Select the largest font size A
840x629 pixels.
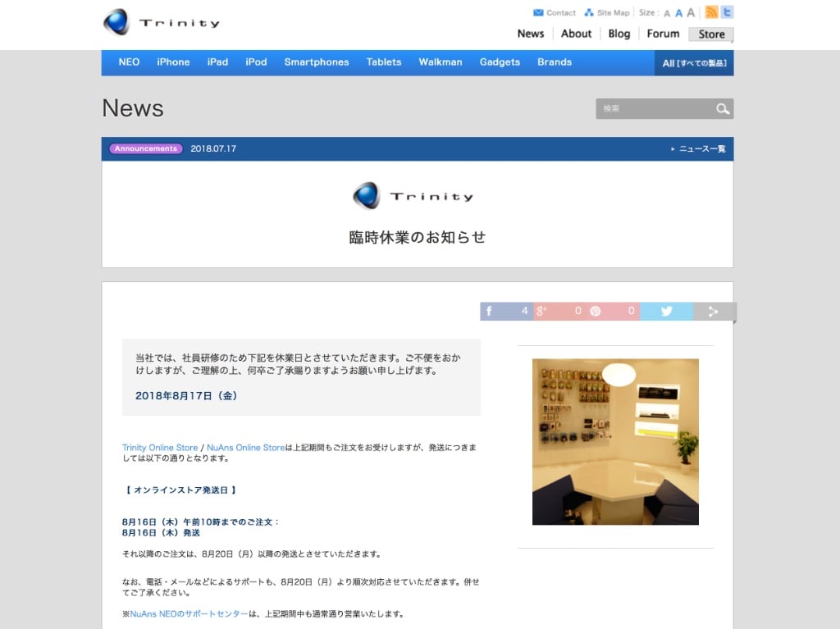pyautogui.click(x=691, y=12)
